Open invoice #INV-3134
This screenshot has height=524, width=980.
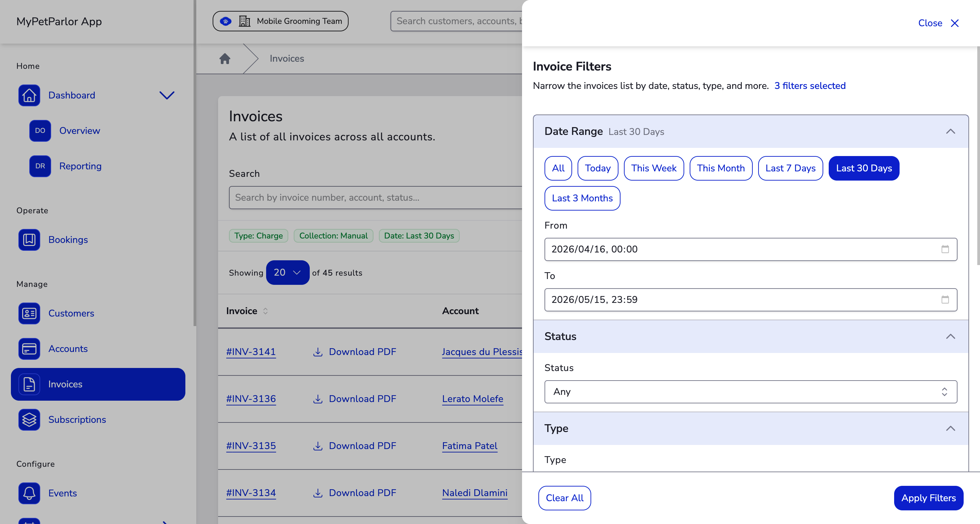251,493
